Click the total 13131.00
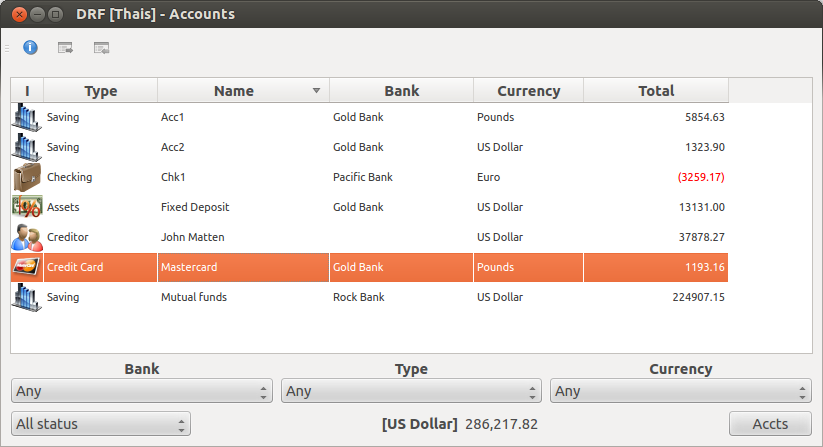Viewport: 823px width, 447px height. [x=702, y=207]
